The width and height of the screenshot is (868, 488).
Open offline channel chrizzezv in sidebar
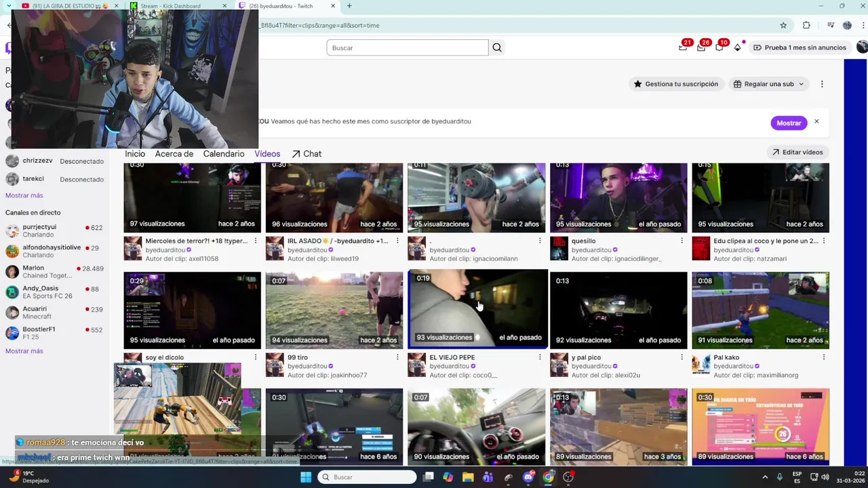click(54, 161)
